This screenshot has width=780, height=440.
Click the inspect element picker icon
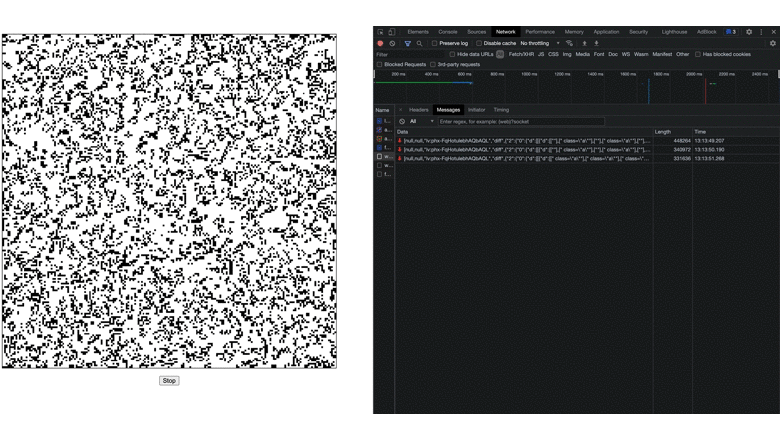(x=380, y=32)
